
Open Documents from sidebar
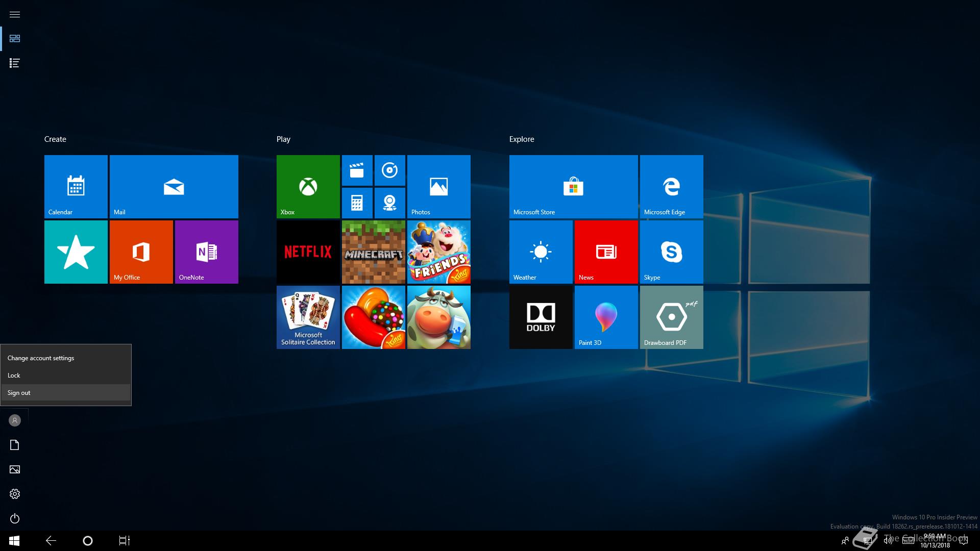15,445
